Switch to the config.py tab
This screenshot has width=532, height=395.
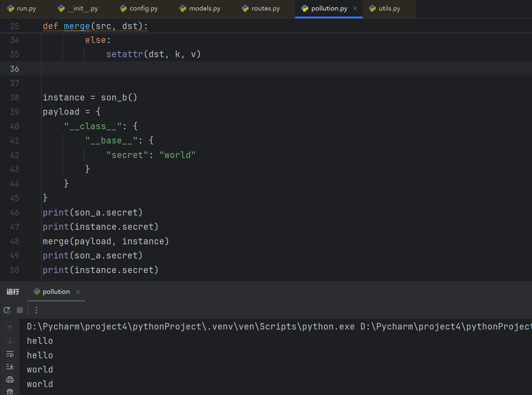coord(139,9)
